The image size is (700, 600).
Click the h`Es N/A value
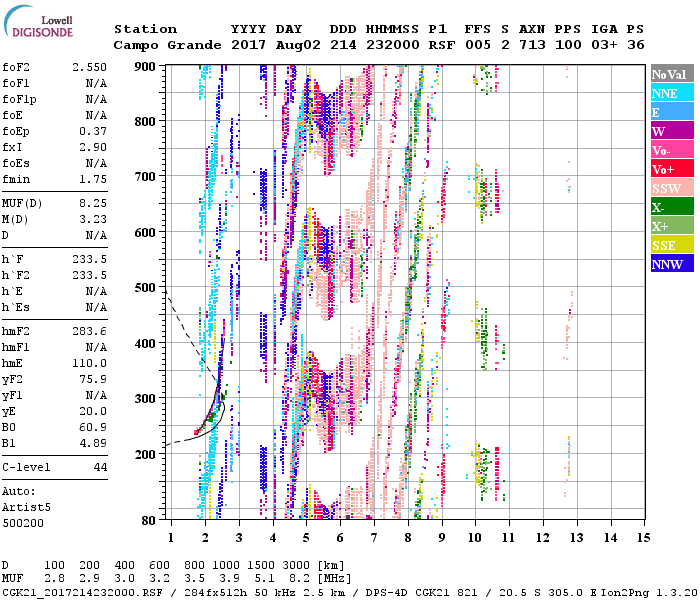pos(96,308)
